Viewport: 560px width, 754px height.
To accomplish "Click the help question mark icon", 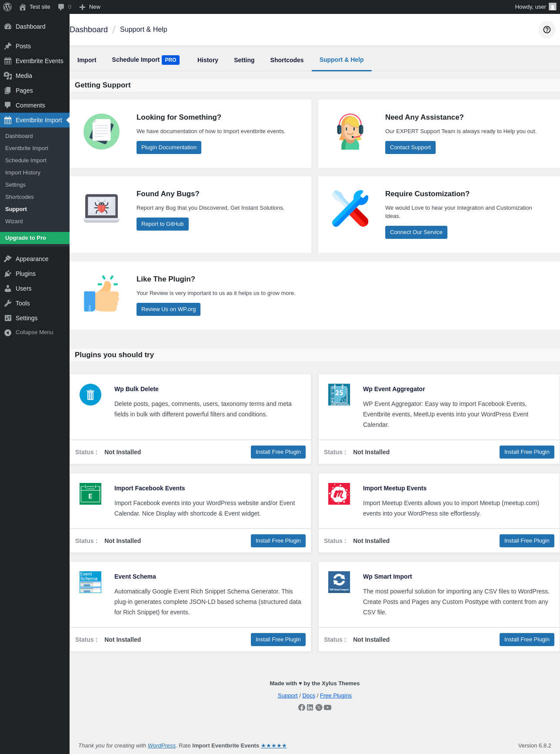I will [x=547, y=30].
